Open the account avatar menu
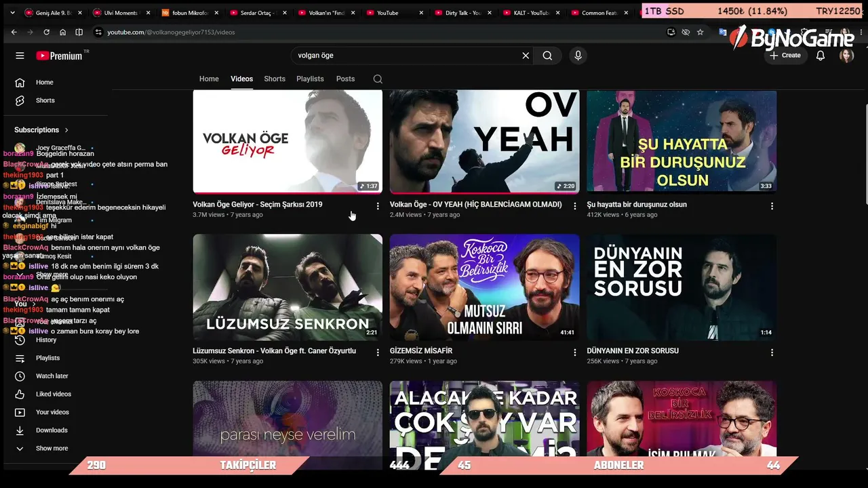868x488 pixels. click(846, 56)
